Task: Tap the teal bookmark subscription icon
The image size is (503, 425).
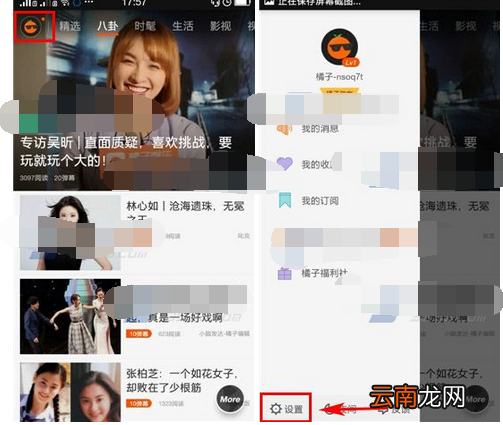Action: 285,200
